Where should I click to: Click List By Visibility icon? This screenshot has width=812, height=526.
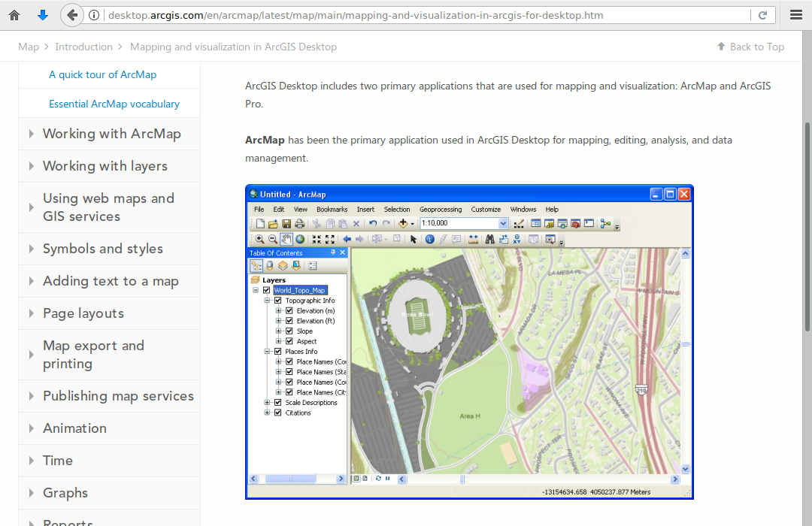[283, 265]
